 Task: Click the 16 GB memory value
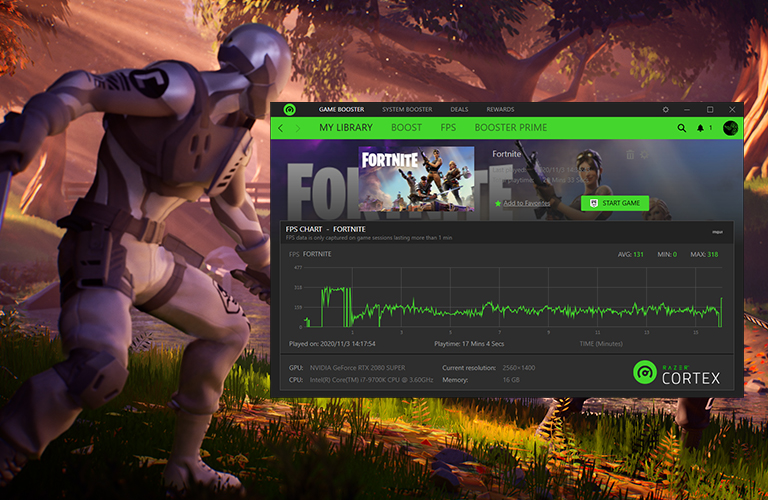pos(511,380)
